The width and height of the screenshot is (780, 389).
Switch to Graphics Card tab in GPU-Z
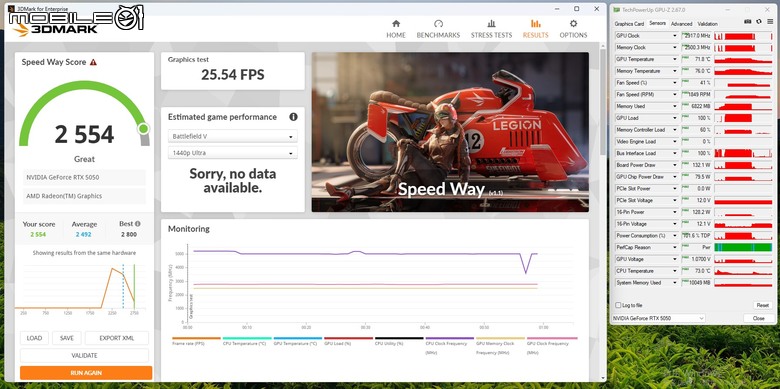coord(629,23)
